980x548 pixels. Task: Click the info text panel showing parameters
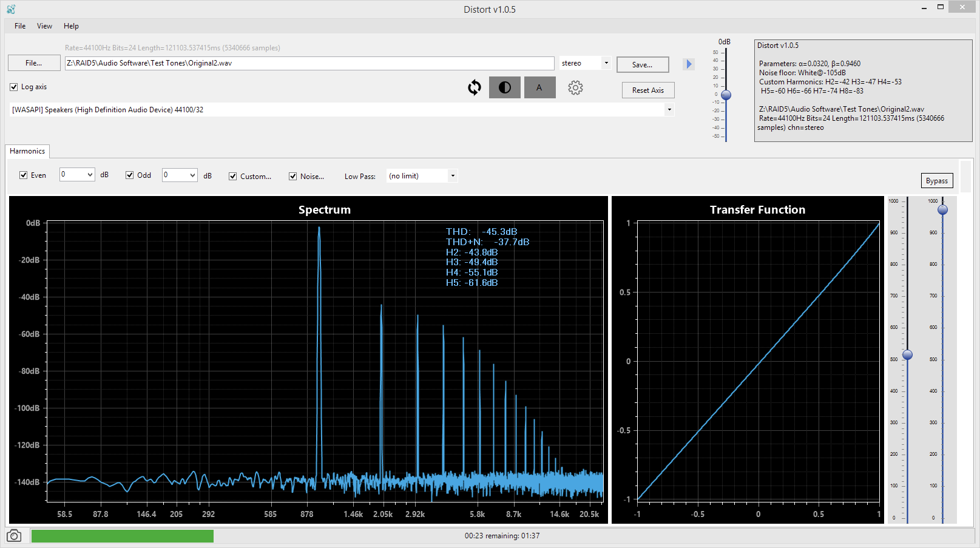click(x=863, y=91)
